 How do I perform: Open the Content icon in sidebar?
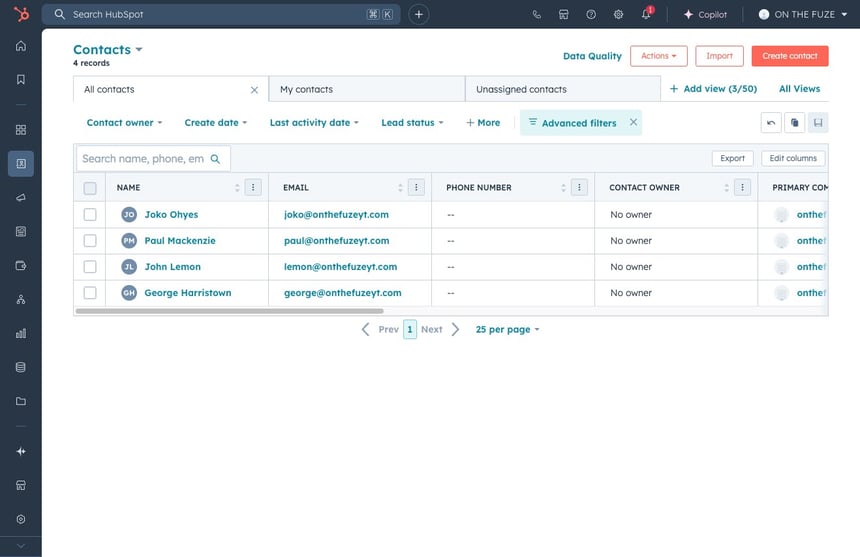(x=21, y=231)
